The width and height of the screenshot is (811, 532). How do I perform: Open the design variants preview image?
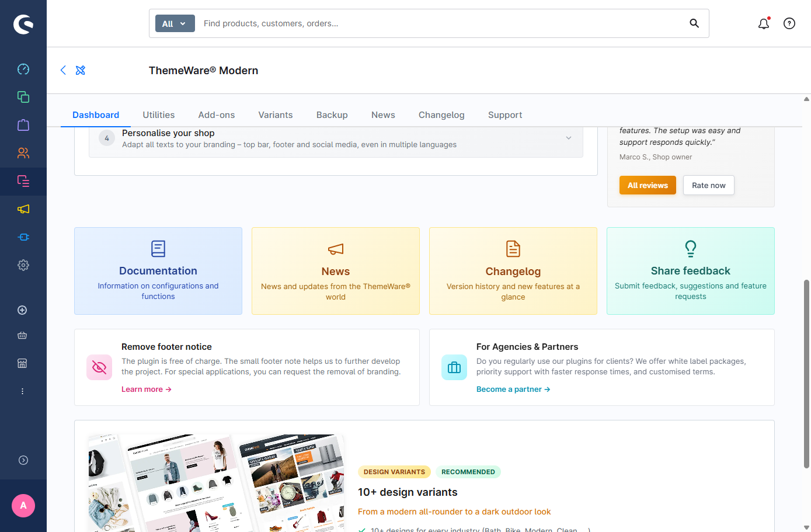click(x=216, y=483)
